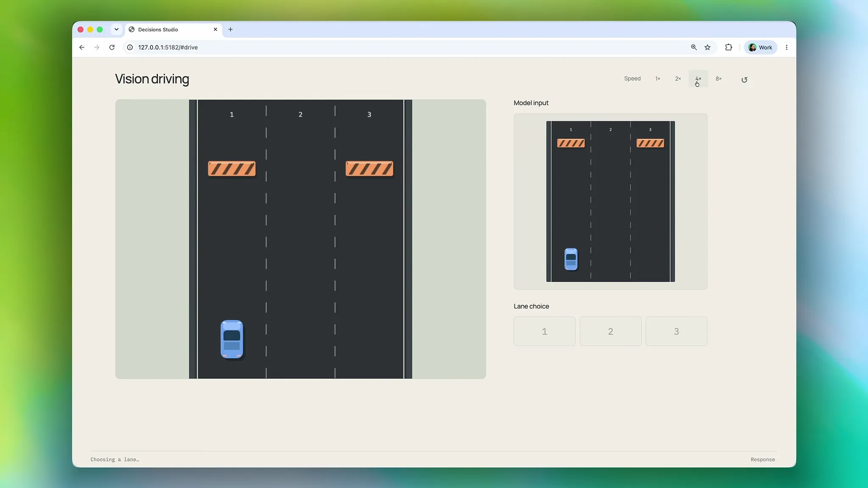
Task: Click the Model input preview thumbnail
Action: click(x=610, y=202)
